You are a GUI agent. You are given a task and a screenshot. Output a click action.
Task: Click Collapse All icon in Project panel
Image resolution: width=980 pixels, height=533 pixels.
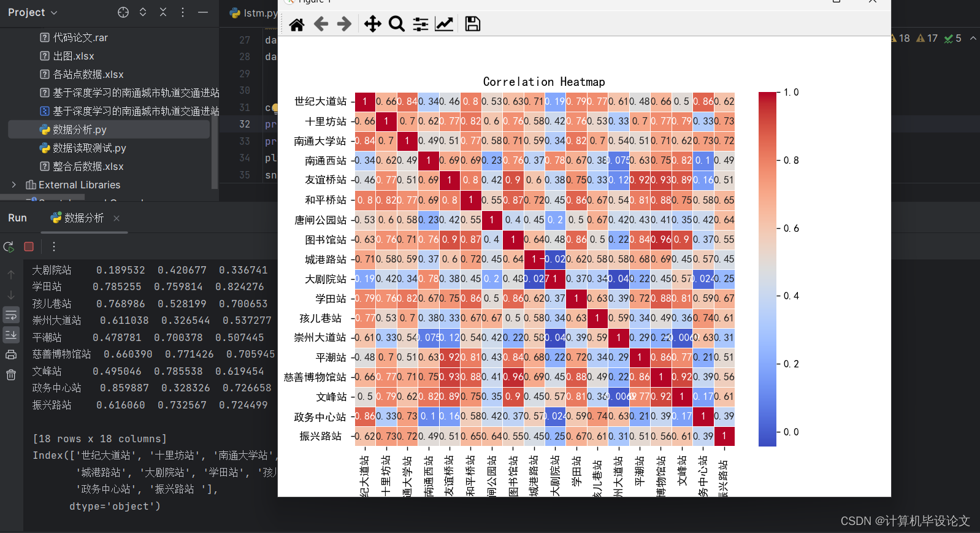pos(163,12)
